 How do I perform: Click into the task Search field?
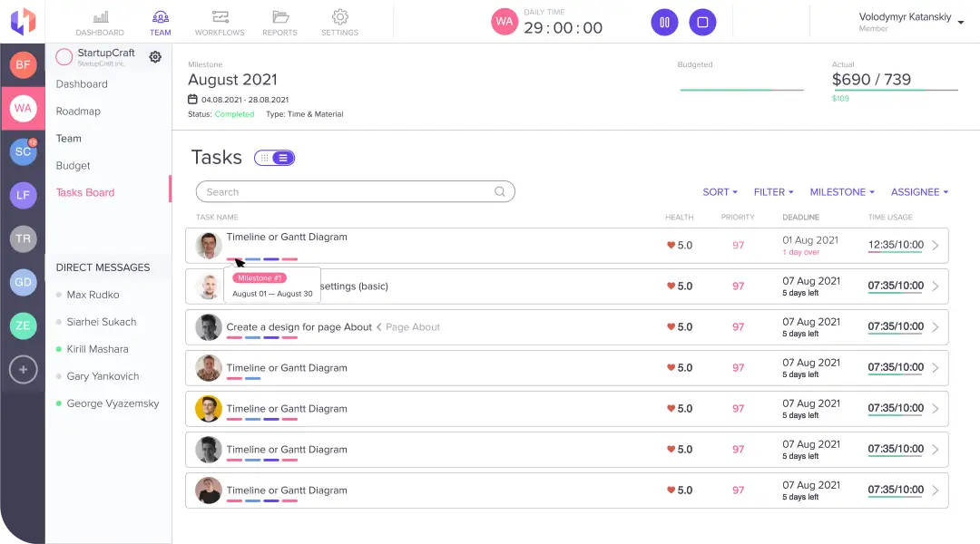click(345, 192)
